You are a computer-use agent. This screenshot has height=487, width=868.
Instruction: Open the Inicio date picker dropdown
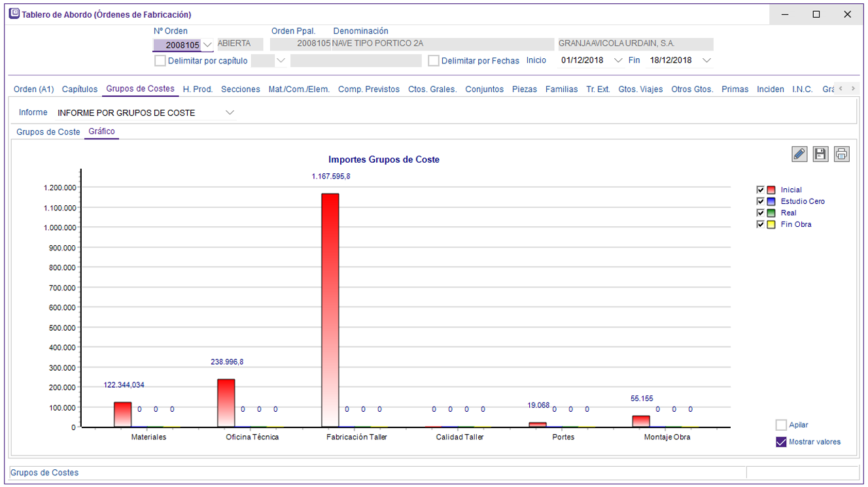click(618, 61)
